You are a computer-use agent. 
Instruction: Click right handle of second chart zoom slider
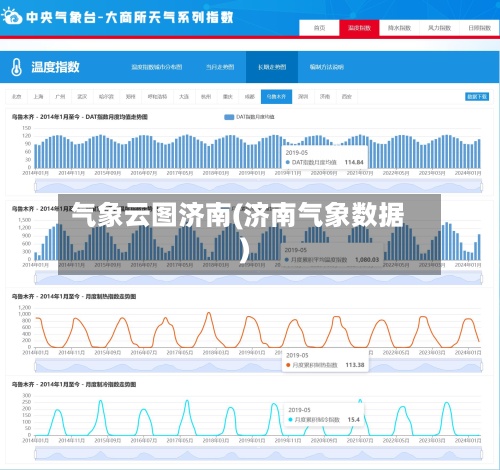[x=481, y=279]
